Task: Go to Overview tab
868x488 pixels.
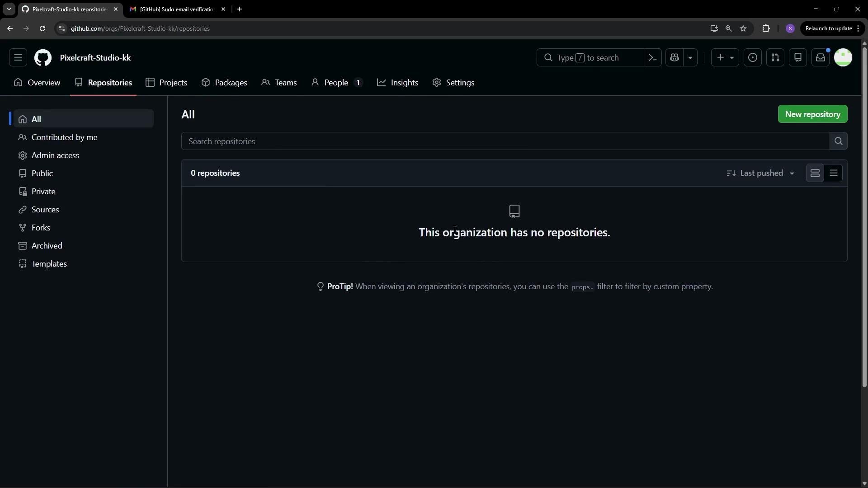Action: 37,83
